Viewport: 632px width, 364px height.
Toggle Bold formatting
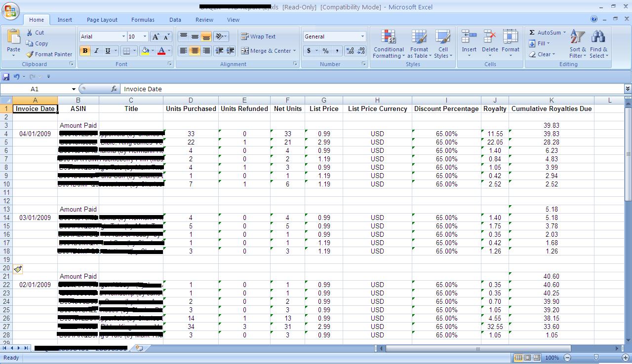pos(85,51)
